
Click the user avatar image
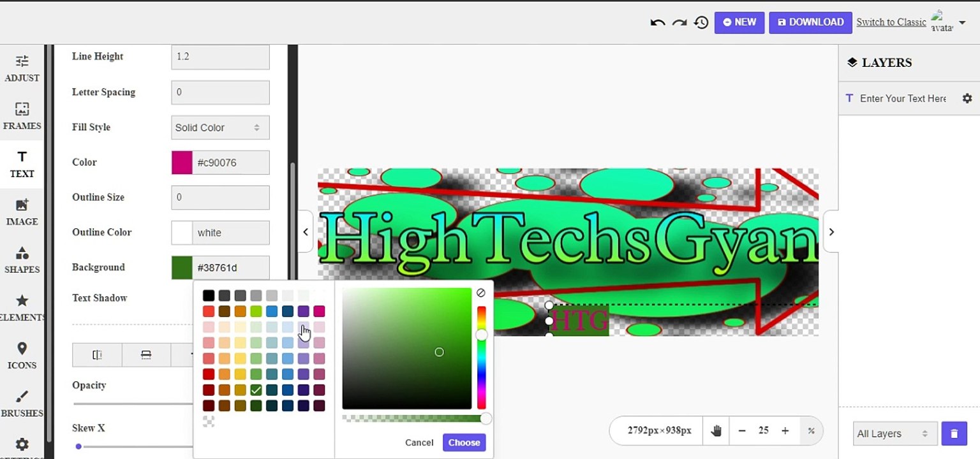click(942, 22)
